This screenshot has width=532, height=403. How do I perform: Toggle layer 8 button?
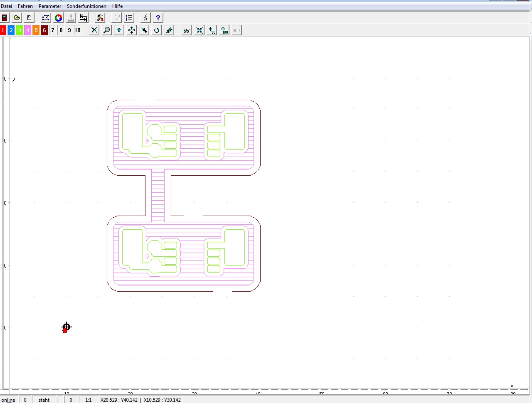tap(61, 30)
